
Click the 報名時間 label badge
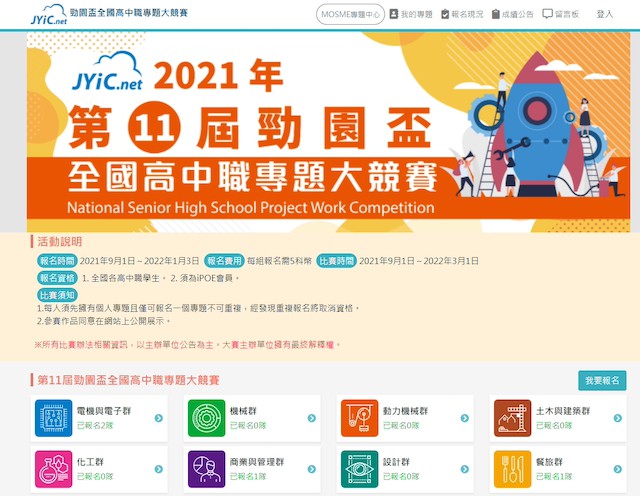[57, 261]
